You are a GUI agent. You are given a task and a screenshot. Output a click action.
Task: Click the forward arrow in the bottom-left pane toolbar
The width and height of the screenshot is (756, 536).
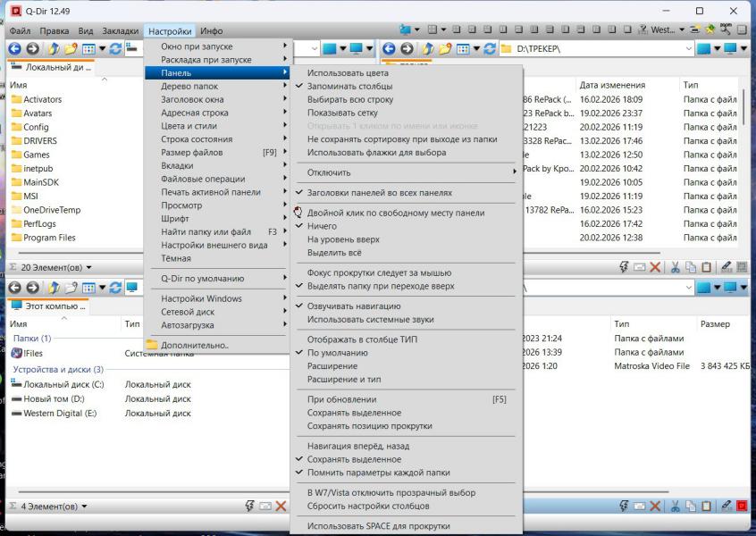(x=31, y=289)
